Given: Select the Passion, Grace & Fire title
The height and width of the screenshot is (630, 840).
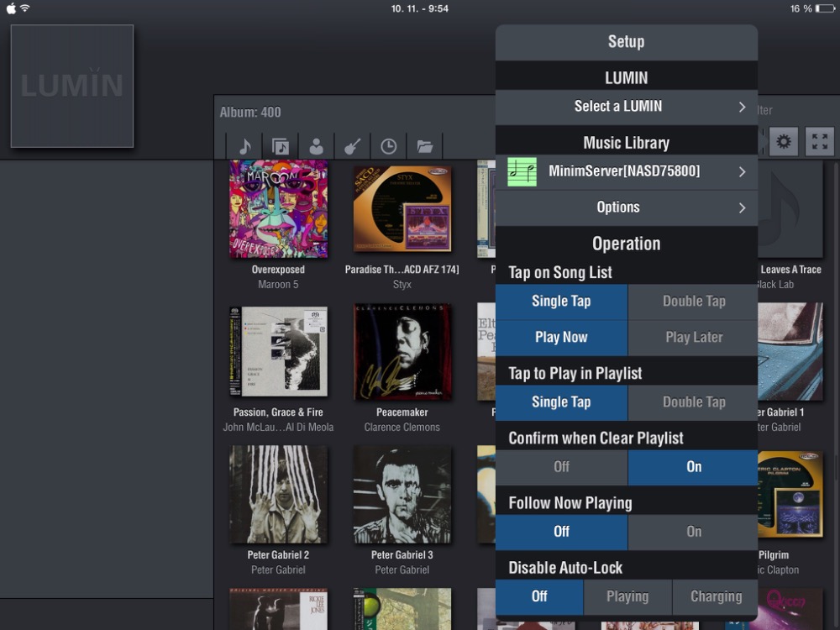Looking at the screenshot, I should pos(279,412).
